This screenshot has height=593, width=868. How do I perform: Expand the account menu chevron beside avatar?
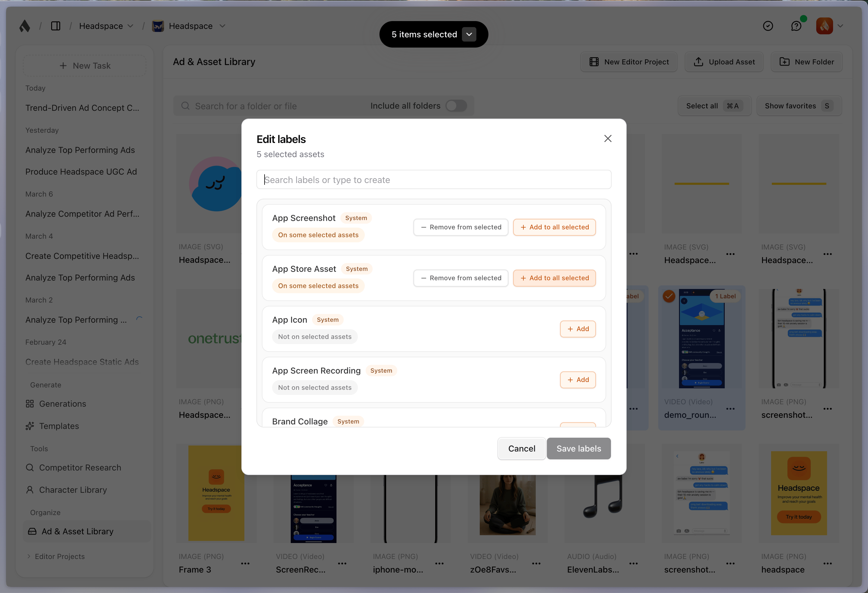pyautogui.click(x=840, y=26)
